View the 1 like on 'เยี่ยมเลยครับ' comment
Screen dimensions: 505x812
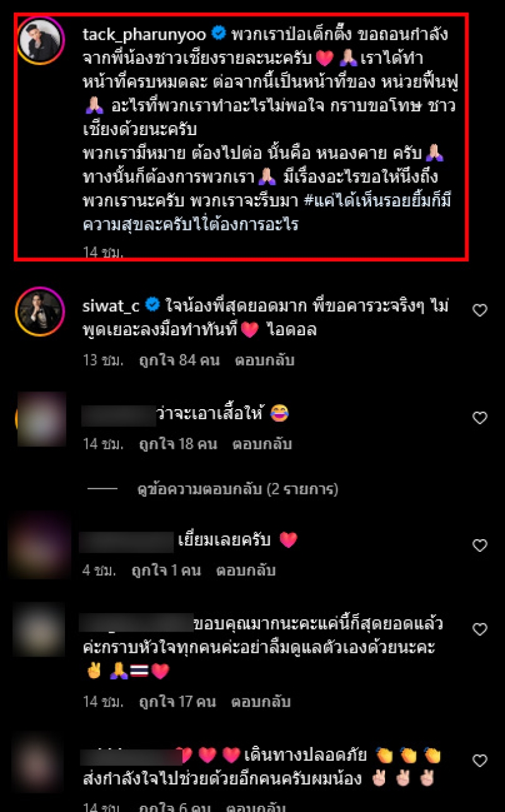(165, 571)
